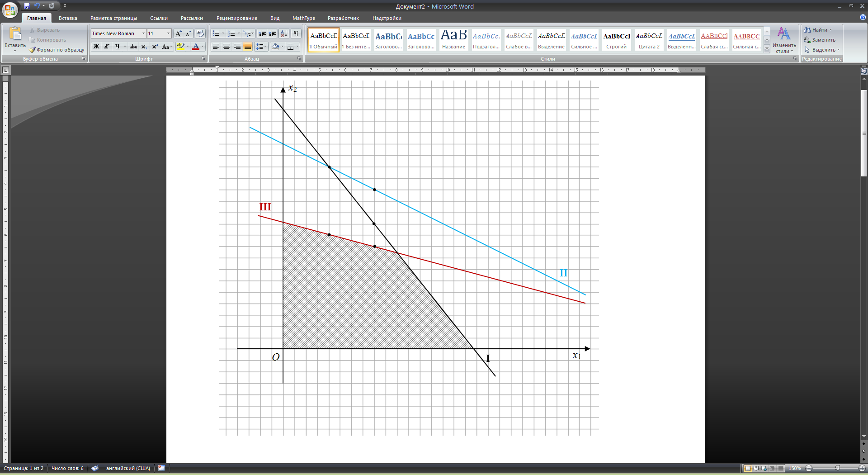Image resolution: width=868 pixels, height=475 pixels.
Task: Open the Find (Найти) dropdown arrow
Action: tap(830, 30)
